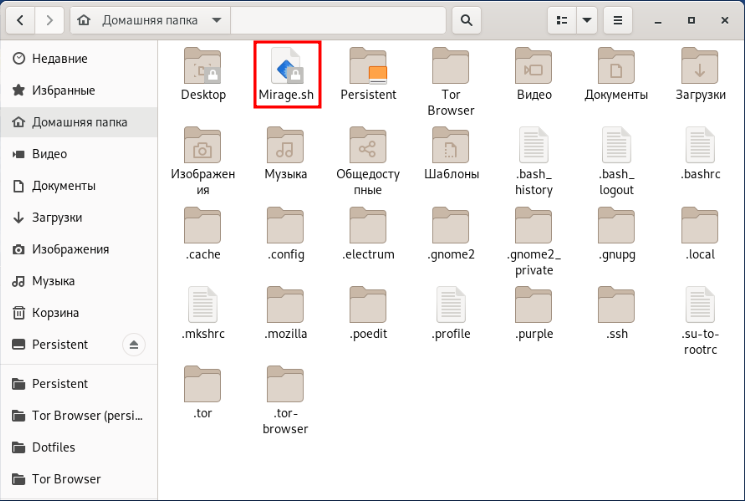Image resolution: width=745 pixels, height=501 pixels.
Task: Toggle the list view mode button
Action: coord(561,19)
